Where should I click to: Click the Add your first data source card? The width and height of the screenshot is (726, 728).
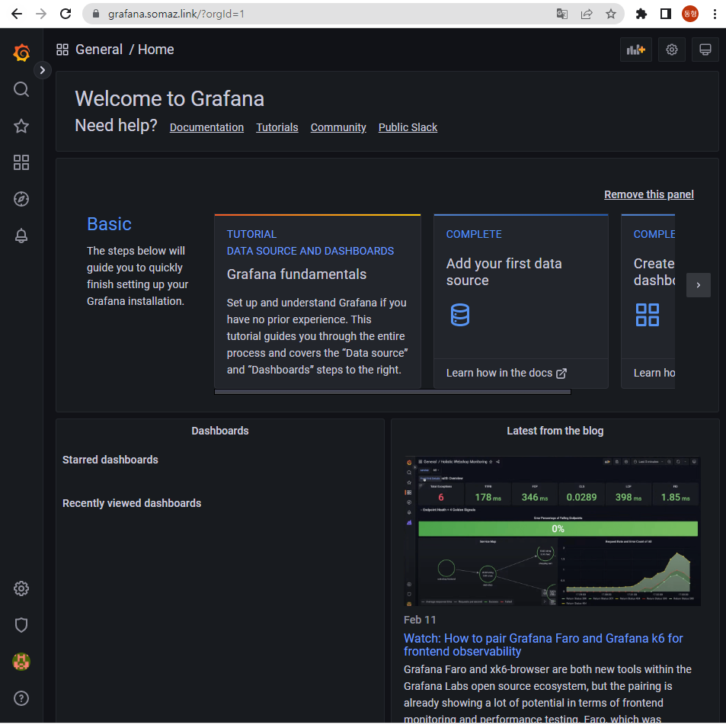coord(520,301)
